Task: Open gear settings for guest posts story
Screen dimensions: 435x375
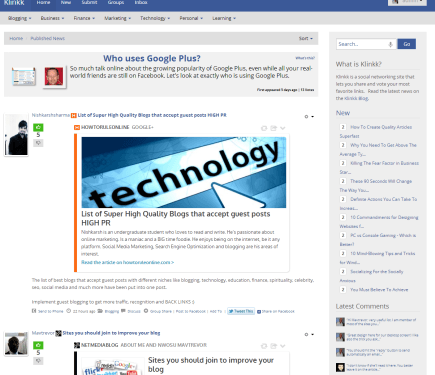Action: (x=309, y=117)
